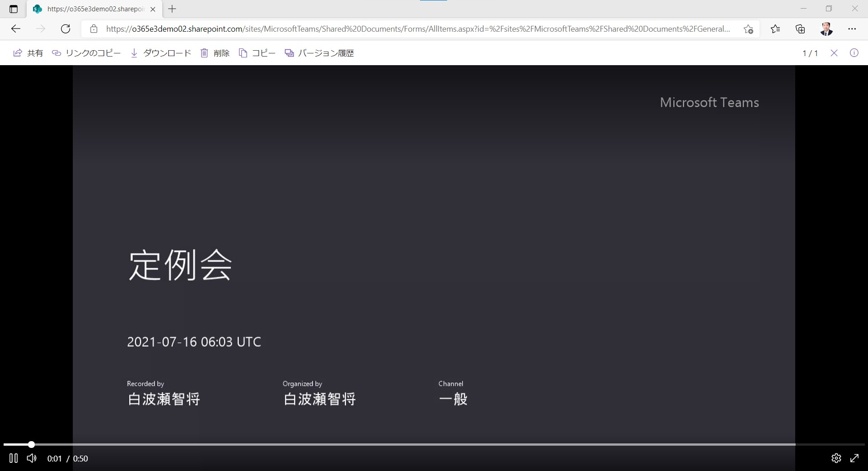
Task: Click the video progress bar handle
Action: [x=31, y=444]
